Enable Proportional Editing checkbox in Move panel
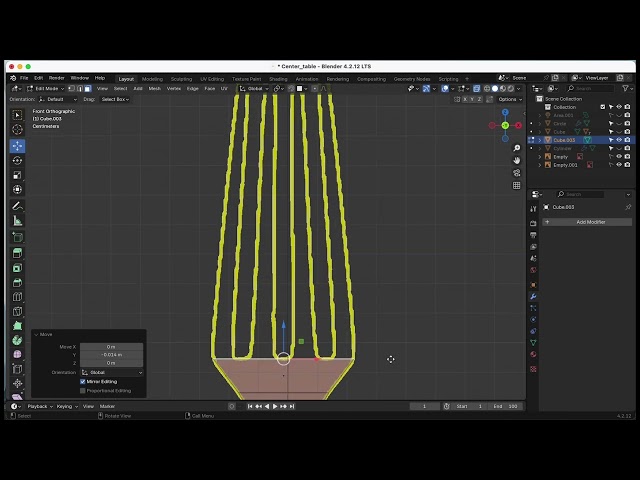The height and width of the screenshot is (480, 640). tap(83, 391)
